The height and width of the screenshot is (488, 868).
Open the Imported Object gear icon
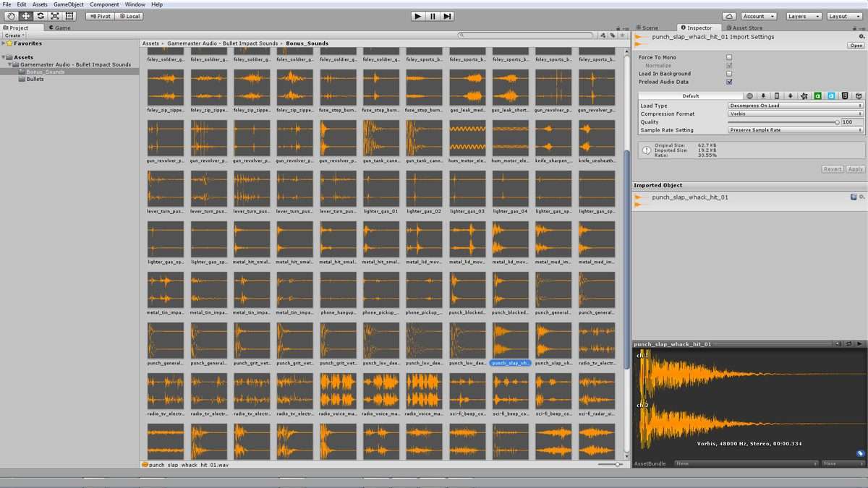point(861,197)
